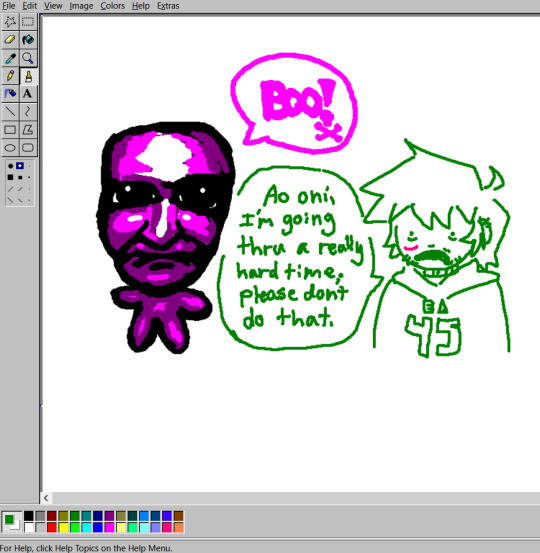
Task: Pick the pale yellow color swatch
Action: point(121,528)
